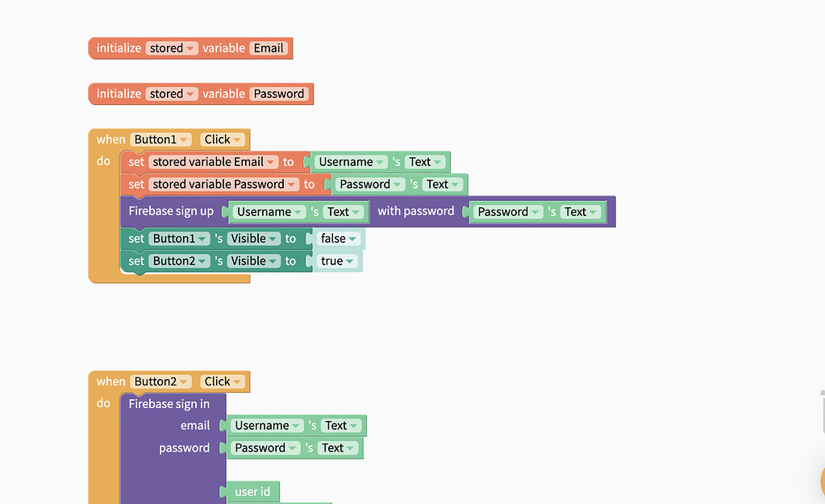Open the Button2 component dropdown in event
Image resolution: width=825 pixels, height=504 pixels.
click(x=160, y=382)
